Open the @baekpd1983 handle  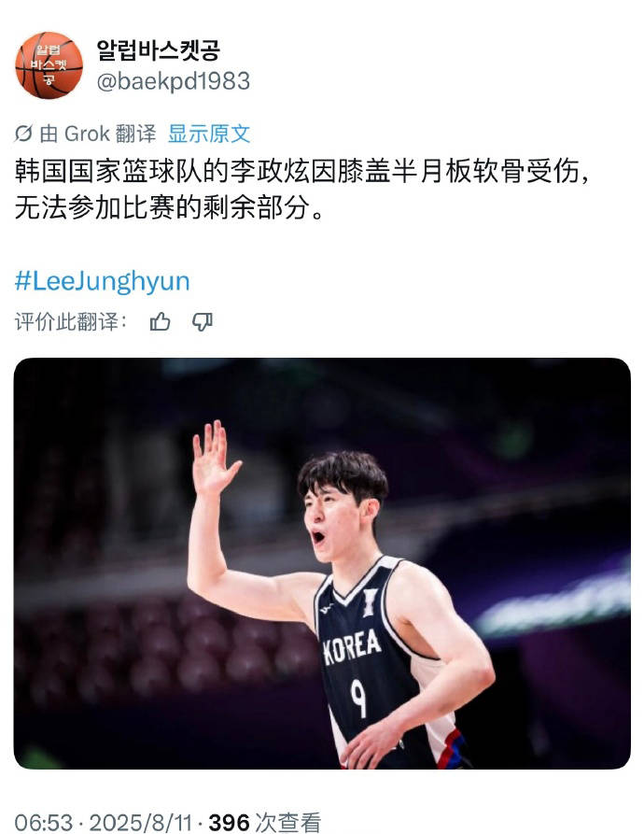174,81
